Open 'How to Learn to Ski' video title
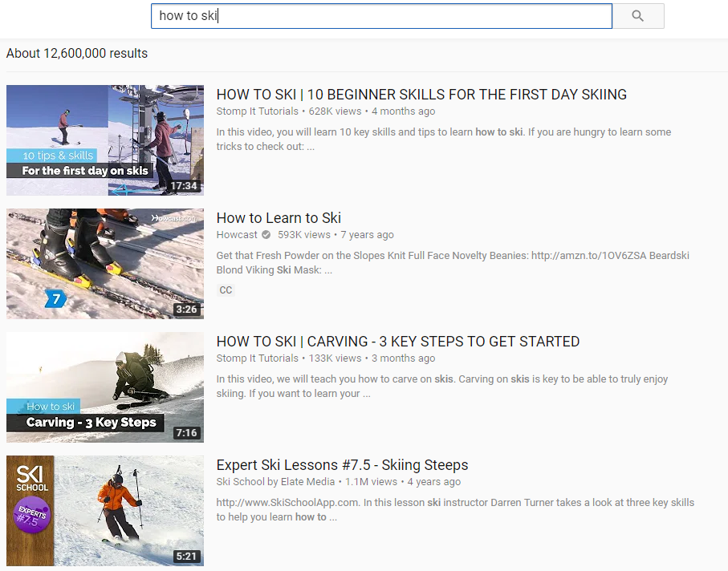Screen dimensions: 728x571 (x=279, y=218)
